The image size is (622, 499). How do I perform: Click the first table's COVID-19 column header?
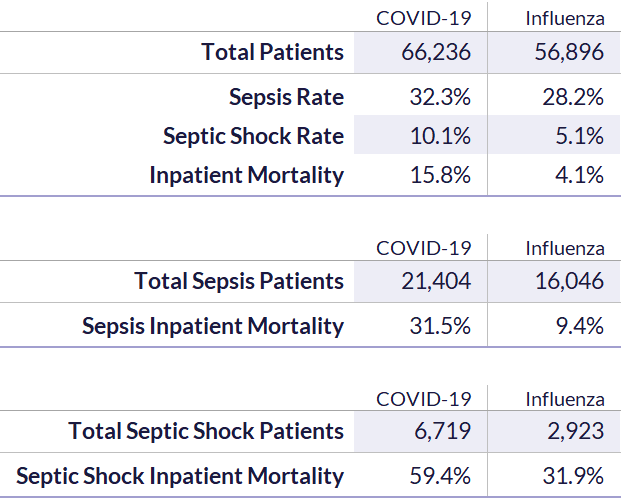(424, 18)
